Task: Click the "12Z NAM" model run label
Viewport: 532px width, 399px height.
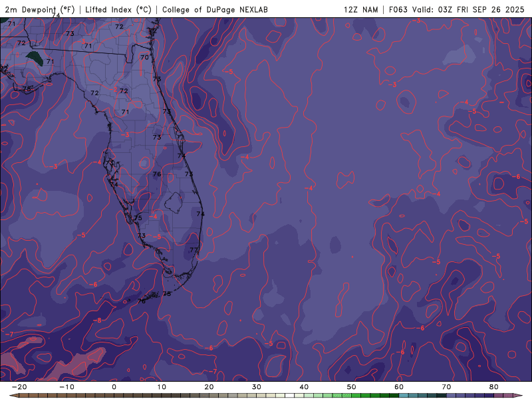Action: (360, 9)
